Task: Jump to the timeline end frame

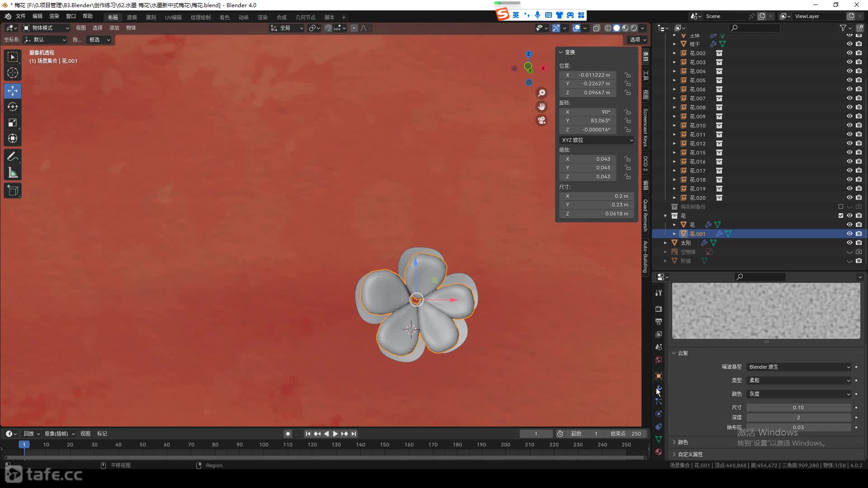Action: click(354, 434)
